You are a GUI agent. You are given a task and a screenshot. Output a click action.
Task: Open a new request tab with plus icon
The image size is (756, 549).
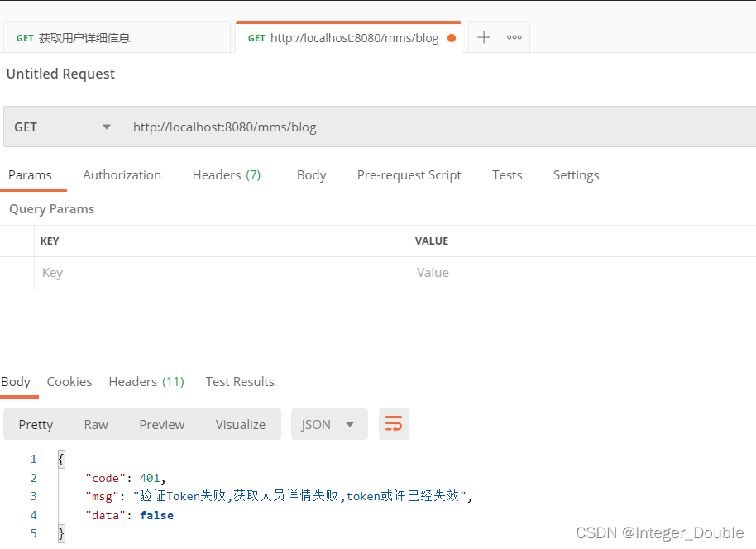tap(483, 36)
